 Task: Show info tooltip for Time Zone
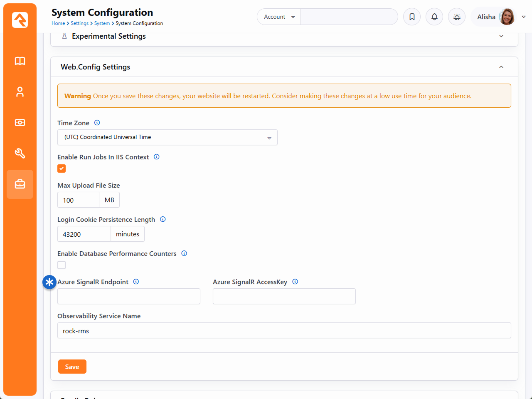coord(97,123)
